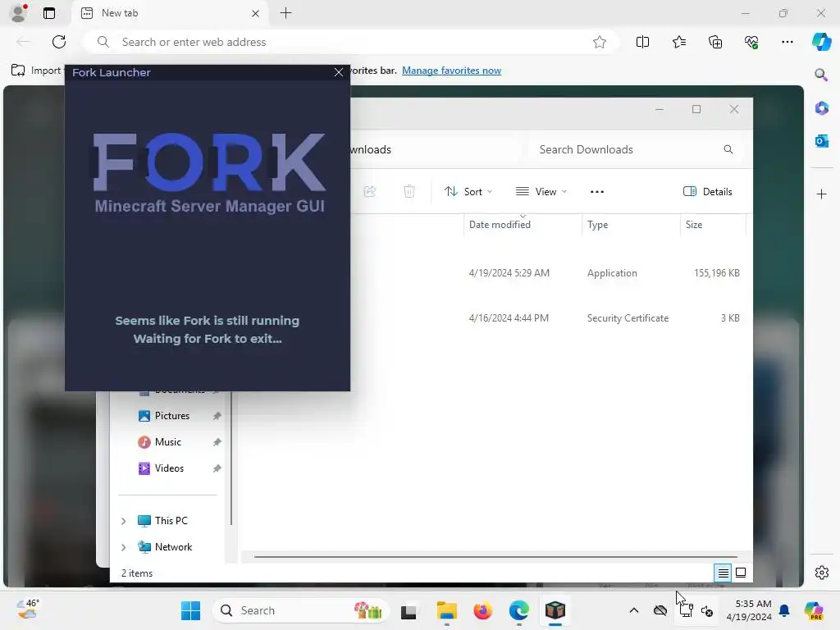Click Explorer horizontal scrollbar
This screenshot has width=840, height=630.
point(495,557)
